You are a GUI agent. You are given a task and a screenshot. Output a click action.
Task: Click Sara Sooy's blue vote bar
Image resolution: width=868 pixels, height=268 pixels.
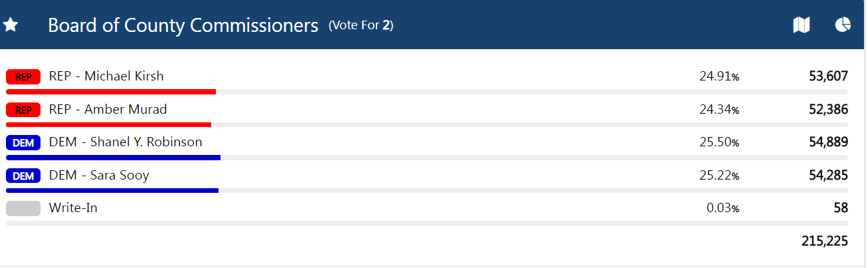pos(112,191)
